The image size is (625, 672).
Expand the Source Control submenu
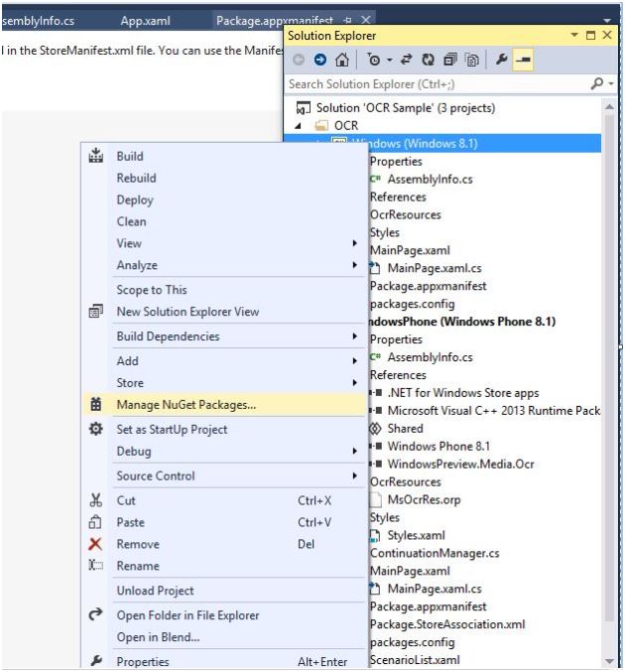click(x=224, y=476)
